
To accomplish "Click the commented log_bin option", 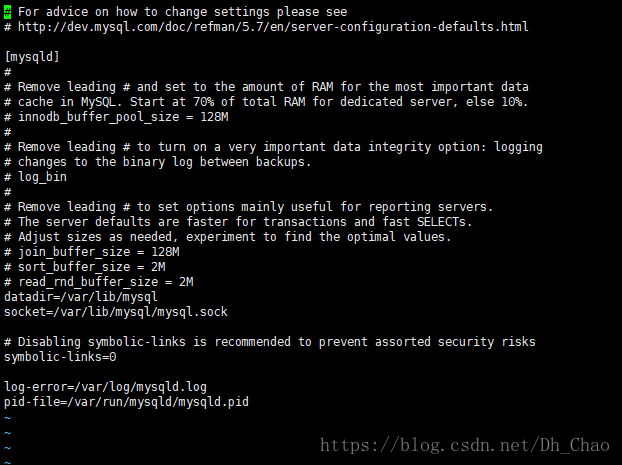I will 42,177.
